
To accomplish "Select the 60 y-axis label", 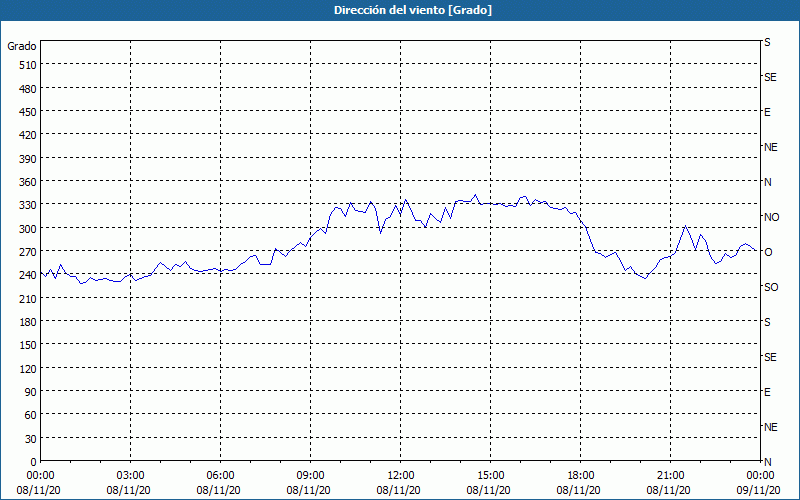I will 31,415.
